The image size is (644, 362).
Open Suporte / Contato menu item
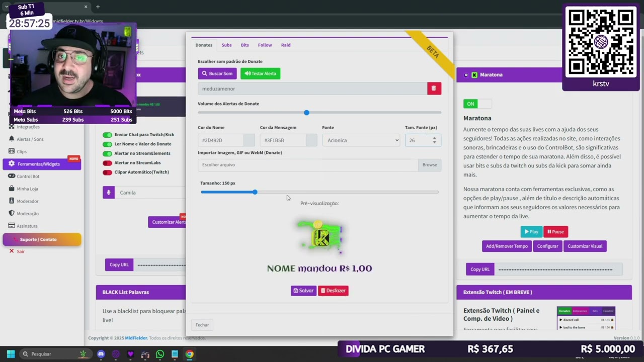[x=42, y=239]
